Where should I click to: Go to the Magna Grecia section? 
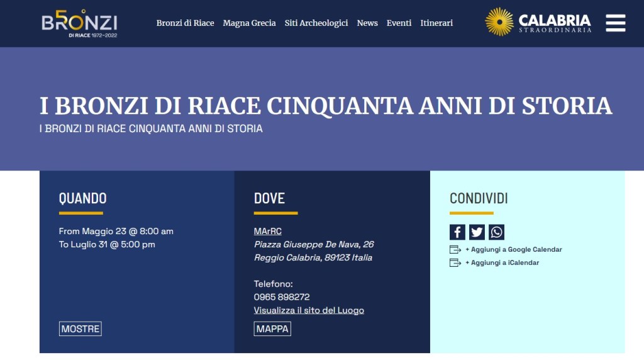pos(249,23)
